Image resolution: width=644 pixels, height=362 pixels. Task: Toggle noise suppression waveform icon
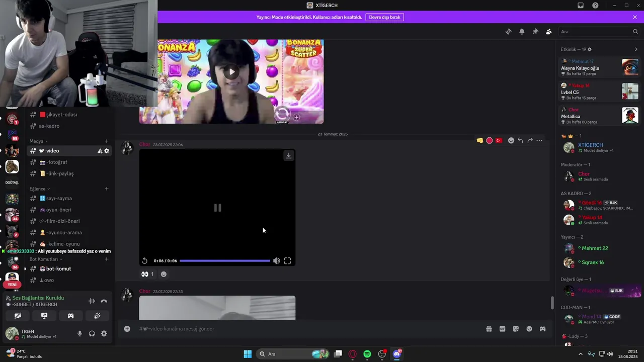[92, 301]
